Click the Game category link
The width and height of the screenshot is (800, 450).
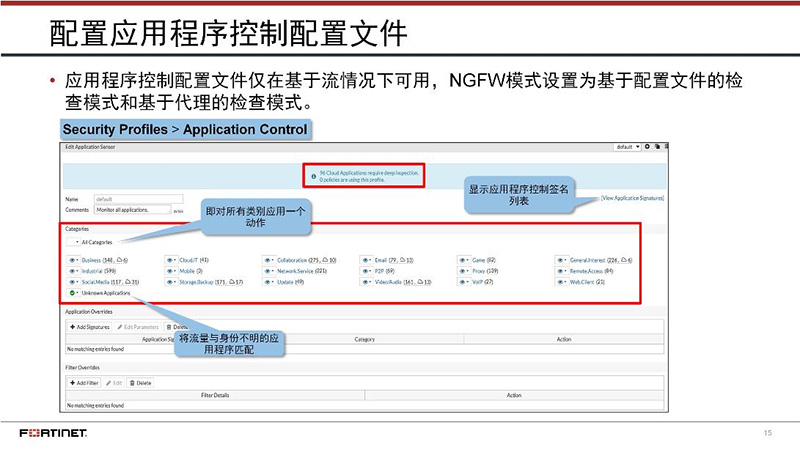pyautogui.click(x=479, y=260)
